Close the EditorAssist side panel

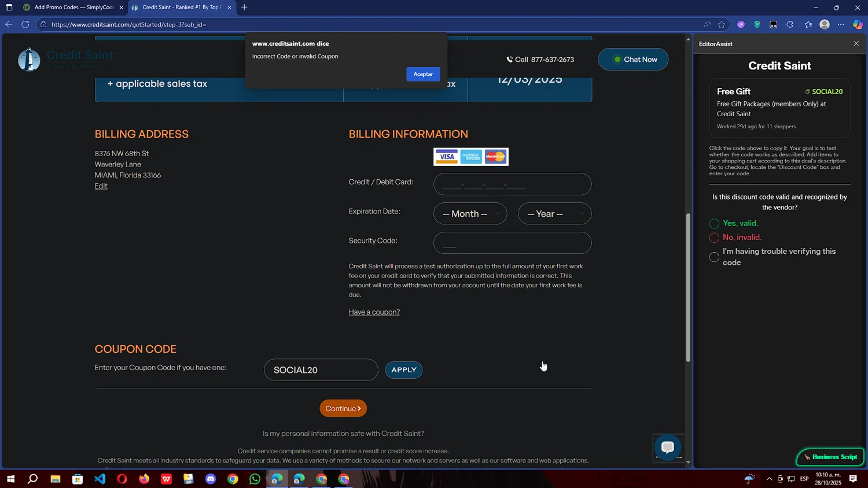856,44
